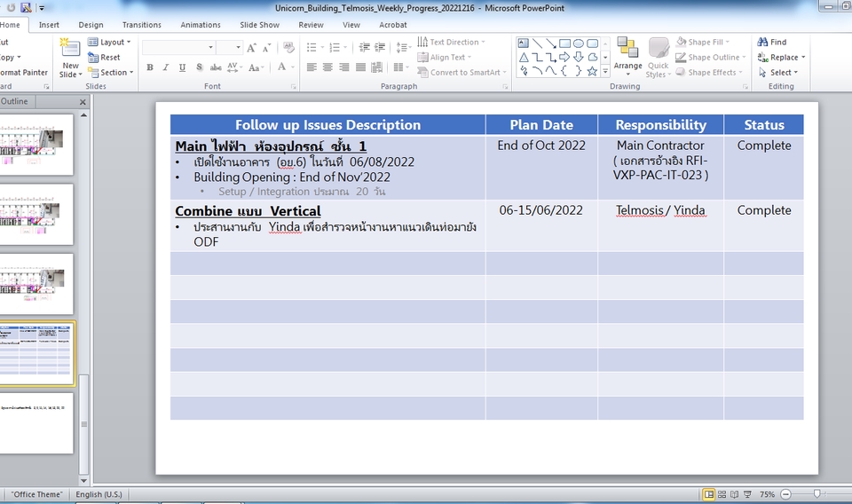Justify the paragraph text
This screenshot has height=504, width=852.
point(360,67)
